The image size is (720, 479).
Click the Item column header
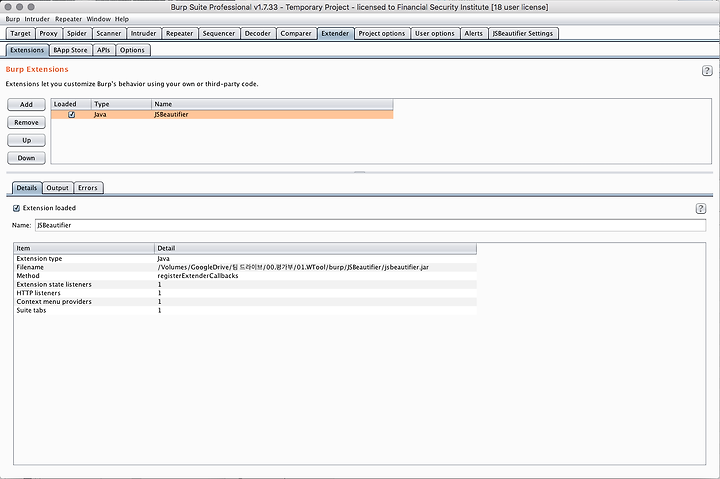[x=84, y=248]
